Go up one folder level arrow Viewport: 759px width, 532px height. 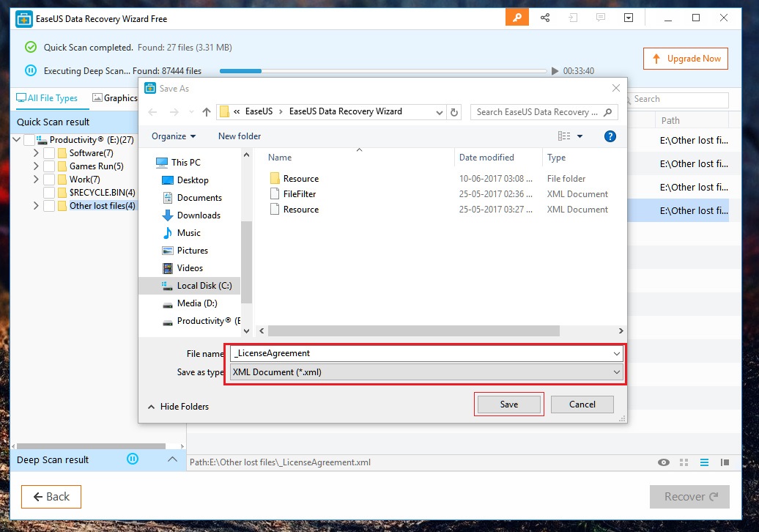207,112
